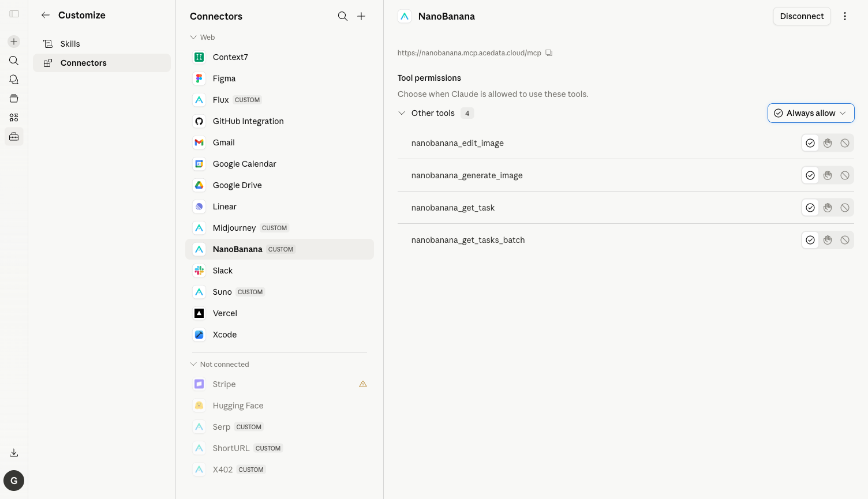
Task: Select the Flux custom connector
Action: coord(279,100)
